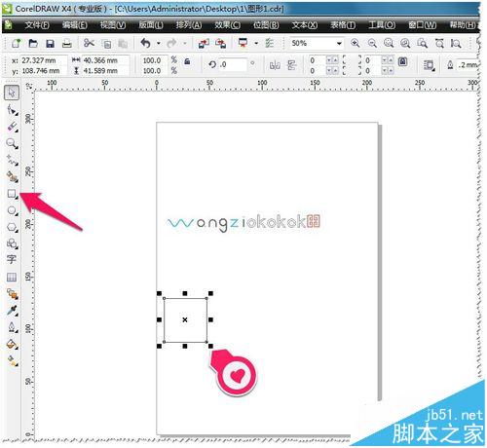The height and width of the screenshot is (448, 487).
Task: Zoom to page height
Action: (456, 43)
